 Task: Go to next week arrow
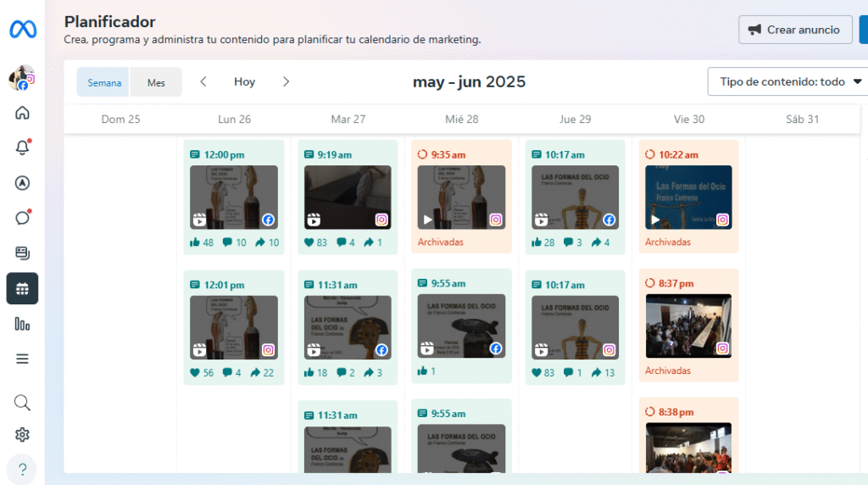(x=286, y=81)
